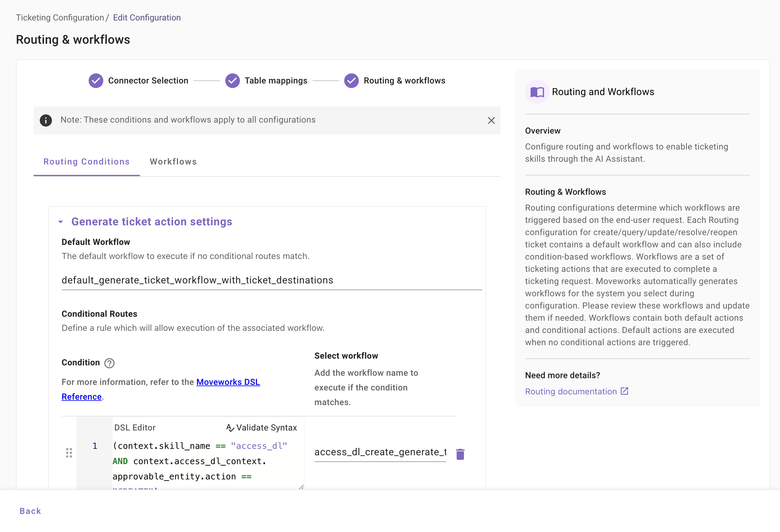Click the Routing & workflows step checkmark
The image size is (780, 532).
click(x=351, y=80)
